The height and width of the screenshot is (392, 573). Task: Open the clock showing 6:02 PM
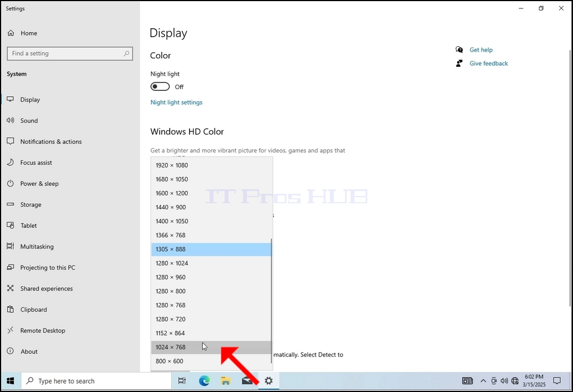[534, 381]
